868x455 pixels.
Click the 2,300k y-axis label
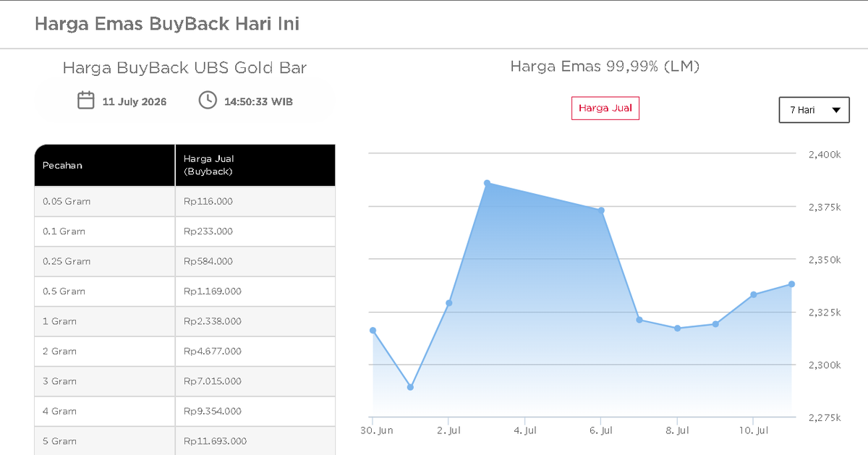pyautogui.click(x=824, y=365)
